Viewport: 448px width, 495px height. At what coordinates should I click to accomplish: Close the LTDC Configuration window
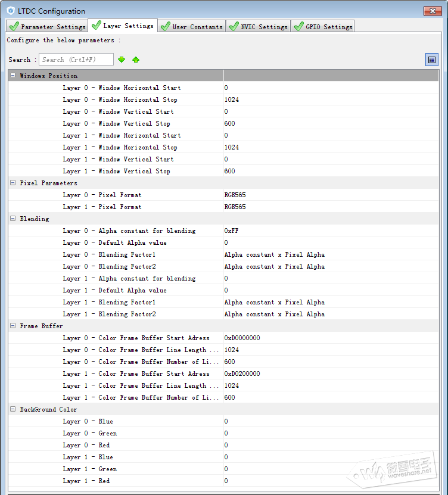432,11
